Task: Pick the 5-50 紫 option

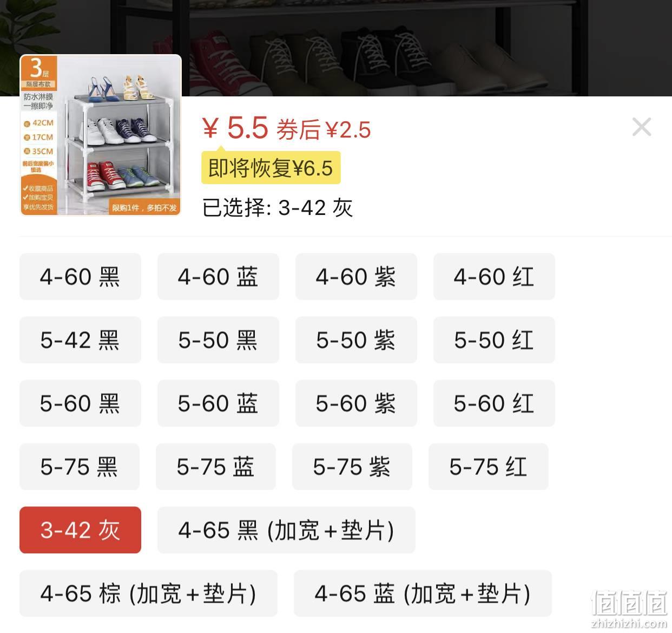Action: (356, 340)
